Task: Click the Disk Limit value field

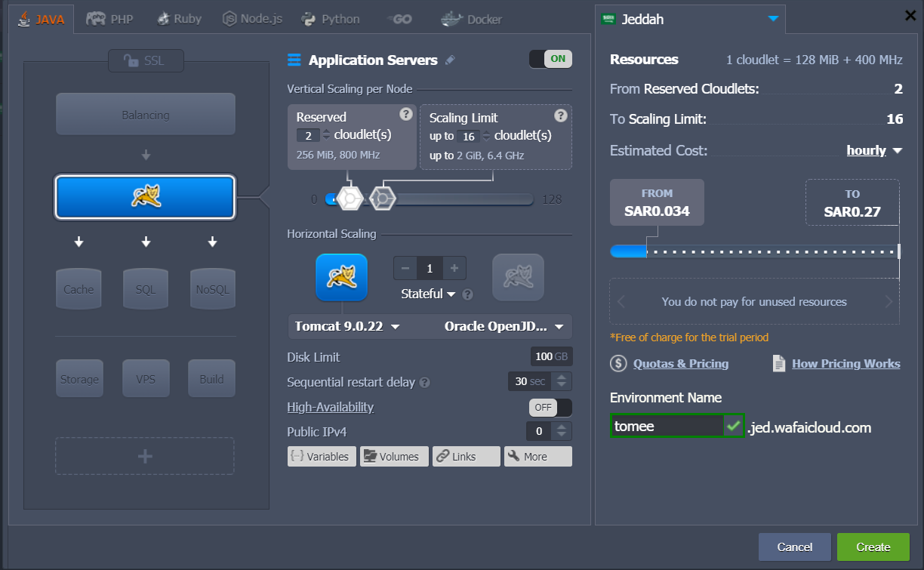Action: tap(550, 356)
